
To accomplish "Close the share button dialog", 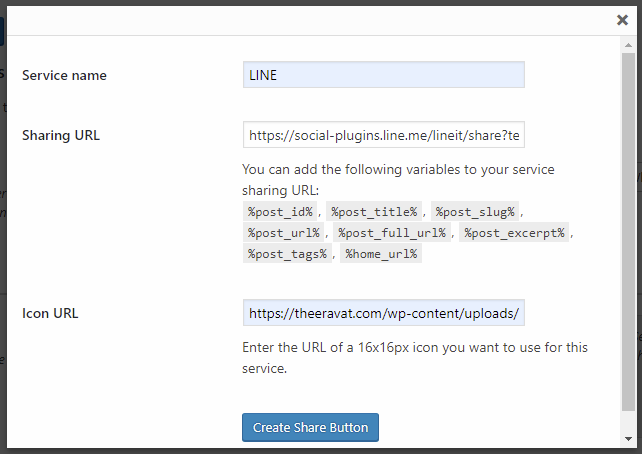I will tap(622, 20).
